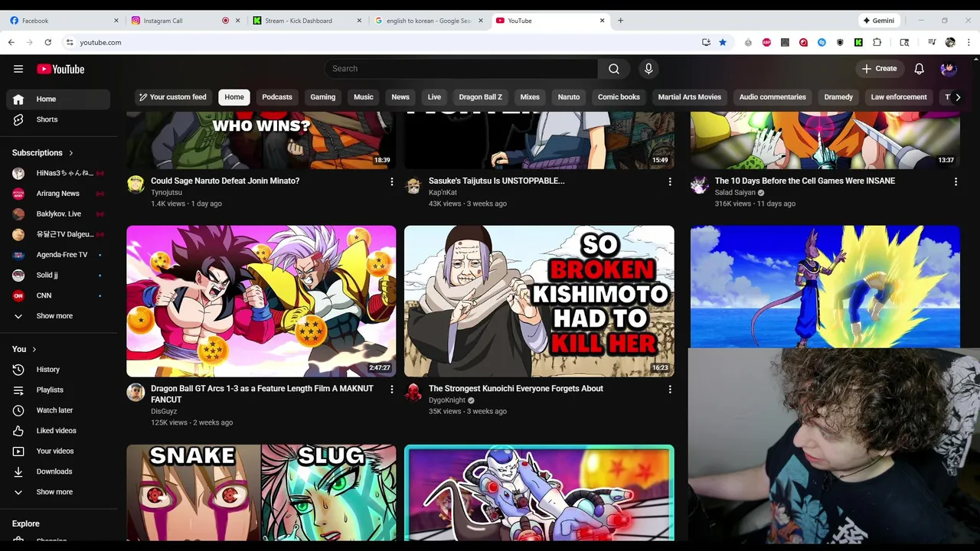Go to Home in the sidebar
This screenshot has width=980, height=551.
coord(58,99)
